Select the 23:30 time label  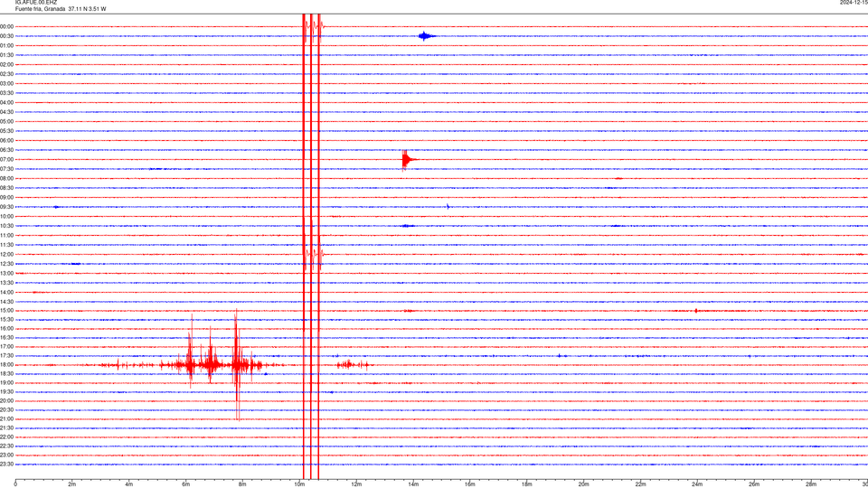[7, 465]
